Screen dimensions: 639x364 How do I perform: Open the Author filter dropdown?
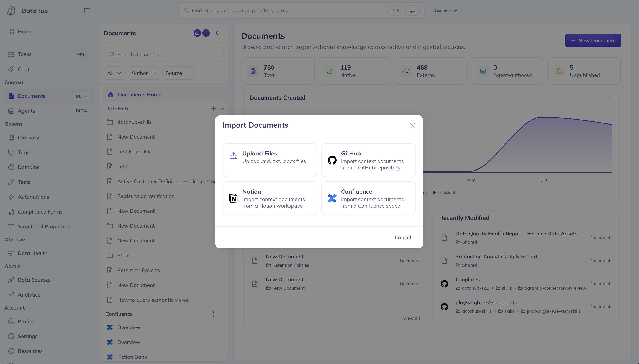[x=144, y=73]
